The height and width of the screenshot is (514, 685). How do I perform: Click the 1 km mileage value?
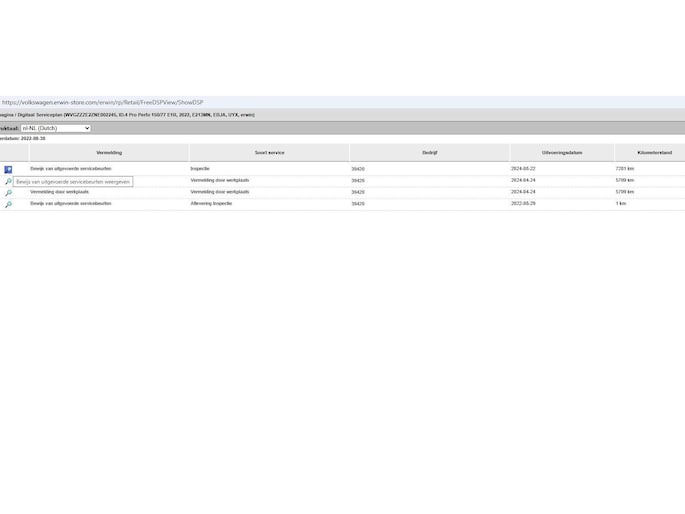[621, 203]
